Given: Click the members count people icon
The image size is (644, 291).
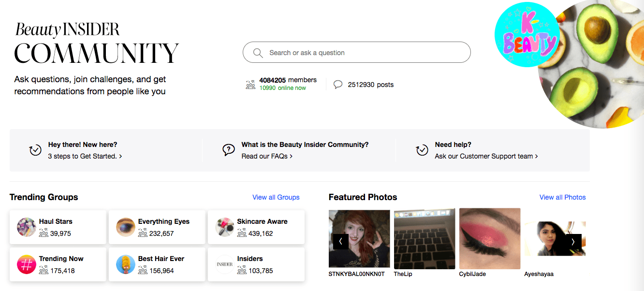Looking at the screenshot, I should click(x=250, y=85).
